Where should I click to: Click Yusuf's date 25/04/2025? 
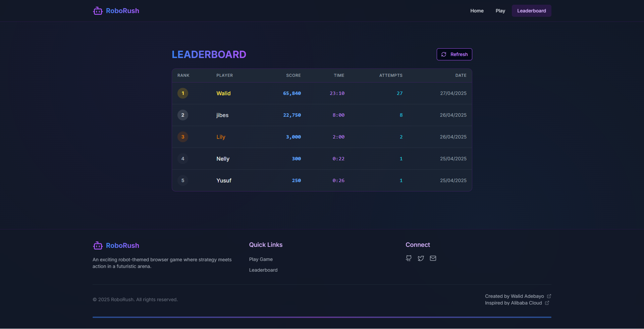[x=453, y=180]
